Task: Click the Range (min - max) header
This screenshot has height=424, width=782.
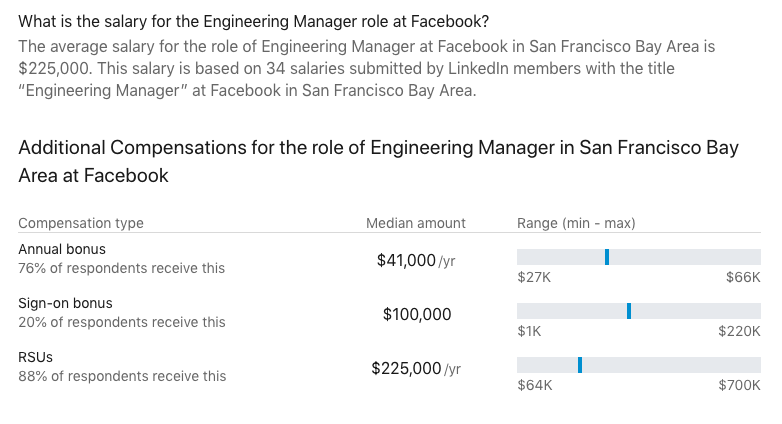Action: (x=576, y=223)
